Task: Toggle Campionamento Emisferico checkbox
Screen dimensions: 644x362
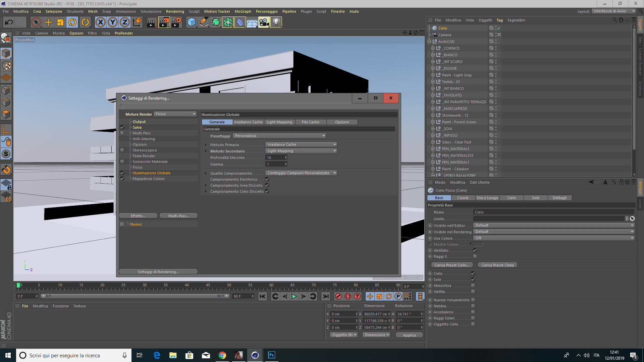Action: [267, 179]
